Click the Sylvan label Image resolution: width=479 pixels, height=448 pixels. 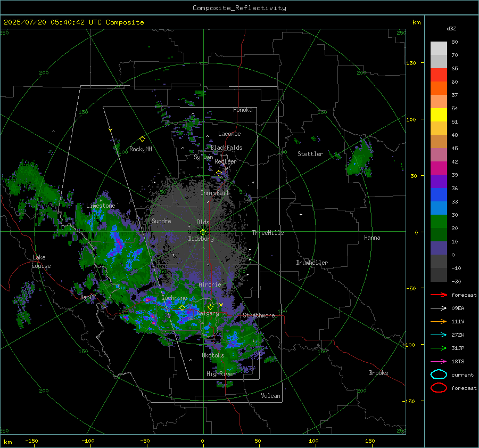coord(203,157)
